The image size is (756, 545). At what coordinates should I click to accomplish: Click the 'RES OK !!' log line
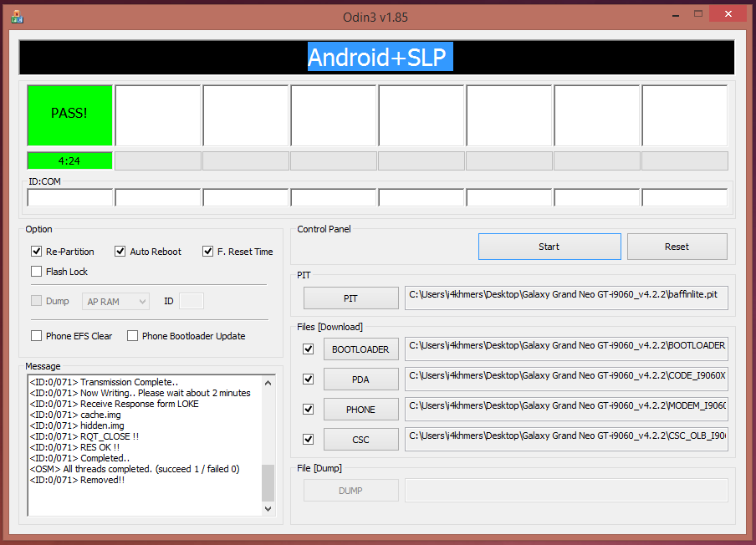74,447
